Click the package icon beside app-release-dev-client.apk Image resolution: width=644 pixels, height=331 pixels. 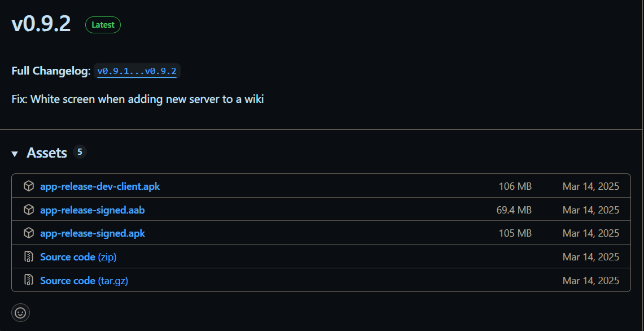[x=29, y=186]
